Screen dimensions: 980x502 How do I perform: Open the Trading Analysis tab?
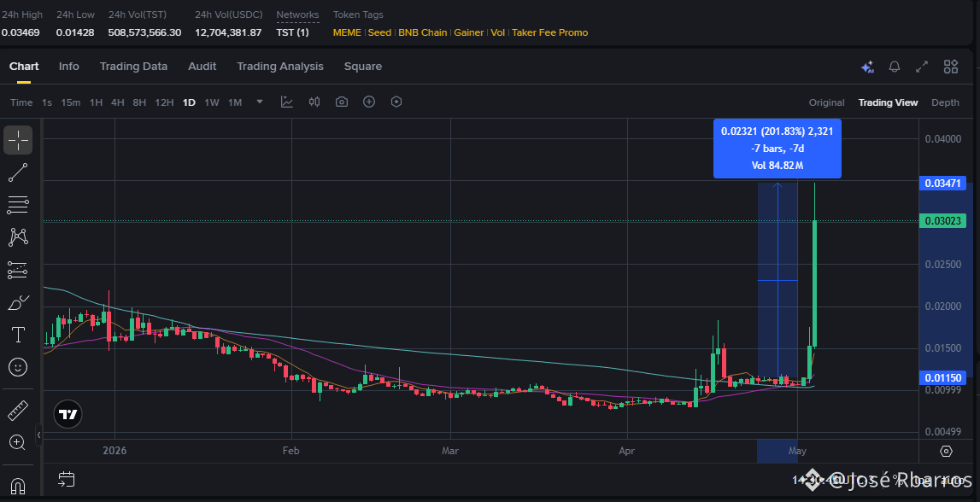[280, 67]
